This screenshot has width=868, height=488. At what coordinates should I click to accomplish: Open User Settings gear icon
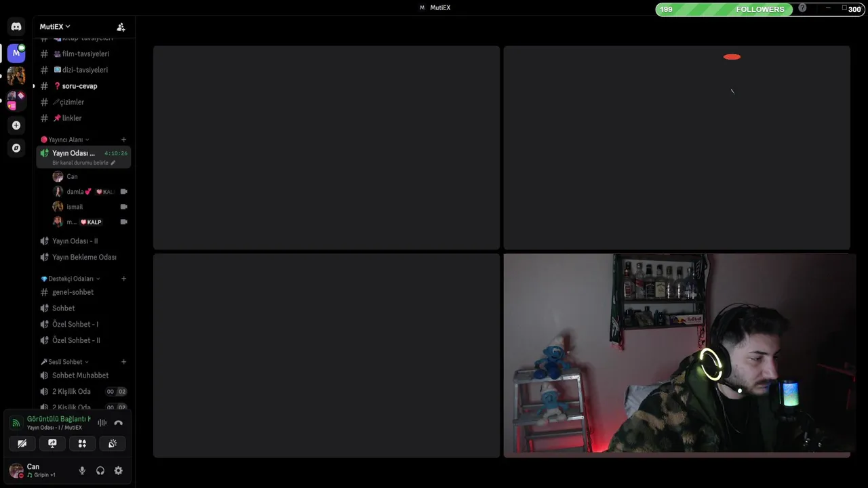119,470
